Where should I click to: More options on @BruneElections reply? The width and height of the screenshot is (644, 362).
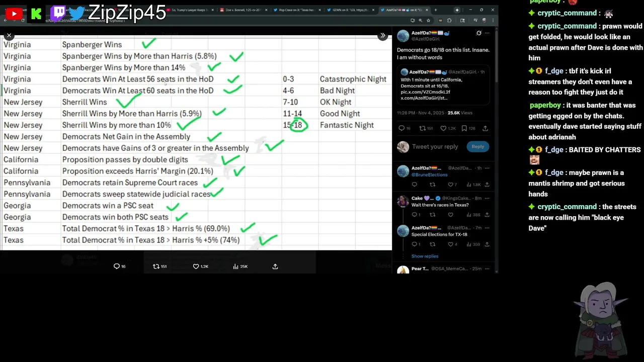487,168
